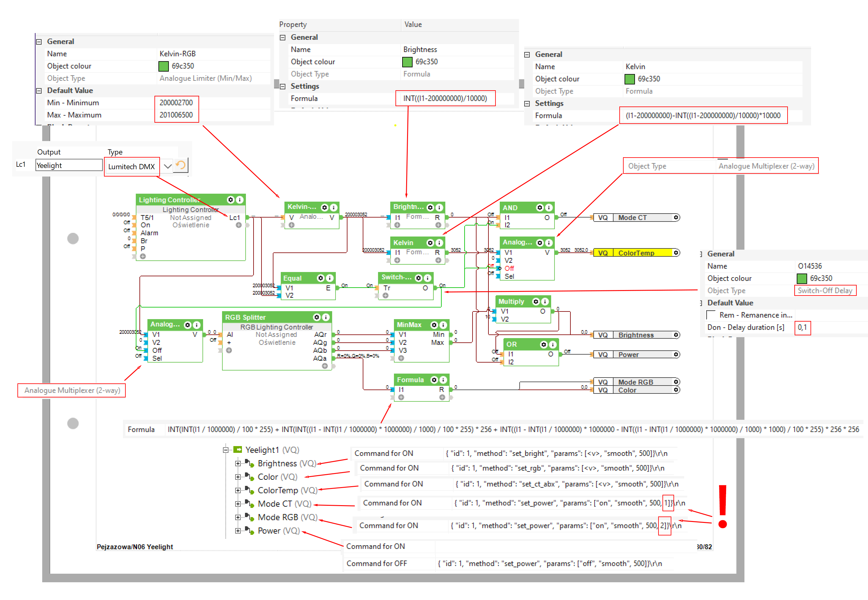
Task: Collapse the General section of Kelvin-RGB properties
Action: (39, 42)
